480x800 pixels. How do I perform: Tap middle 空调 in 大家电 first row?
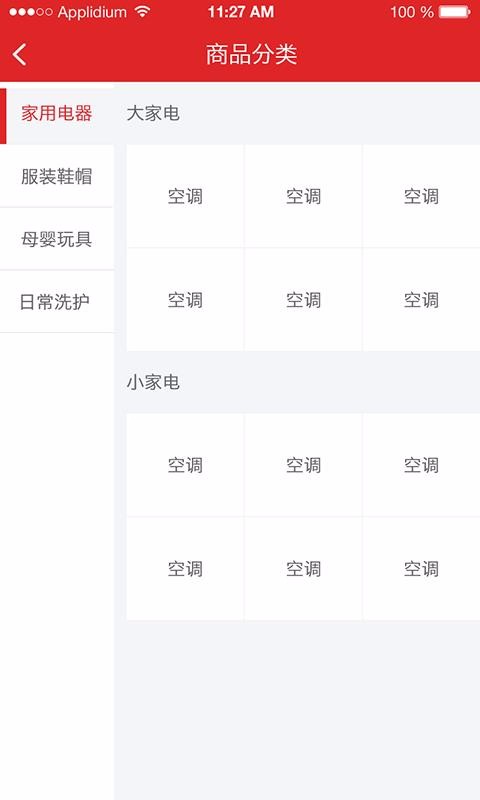click(x=304, y=196)
